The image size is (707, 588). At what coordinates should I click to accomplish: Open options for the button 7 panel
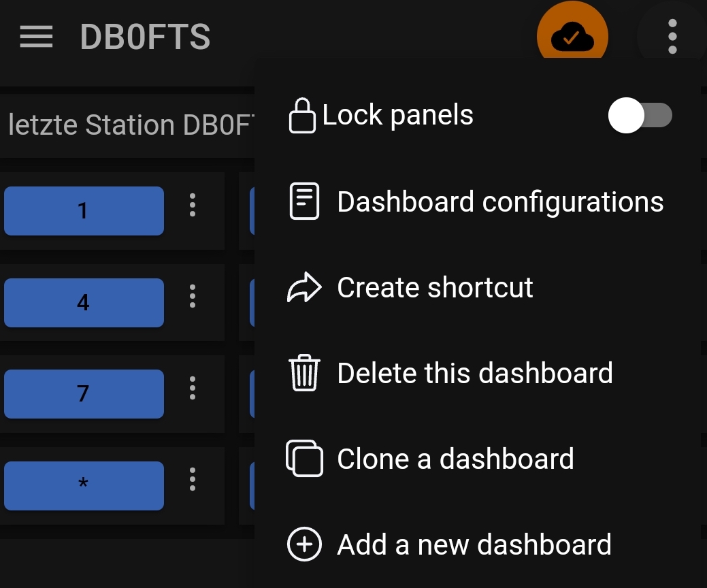[193, 388]
